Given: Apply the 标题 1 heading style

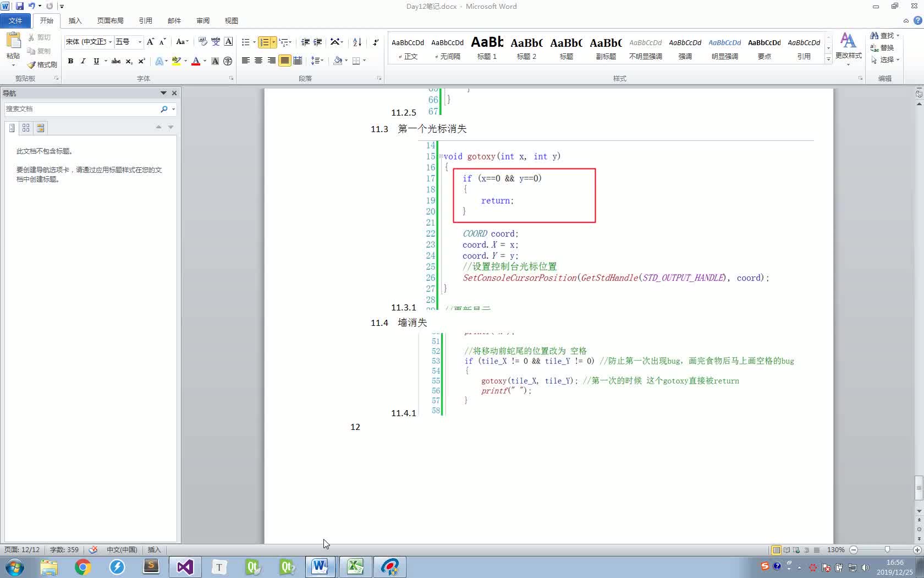Looking at the screenshot, I should (x=487, y=48).
